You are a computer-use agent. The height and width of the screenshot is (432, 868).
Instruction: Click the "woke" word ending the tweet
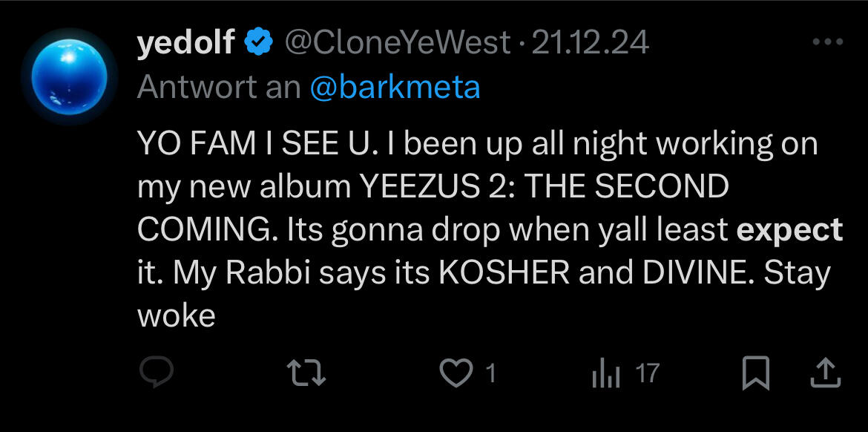tap(177, 316)
